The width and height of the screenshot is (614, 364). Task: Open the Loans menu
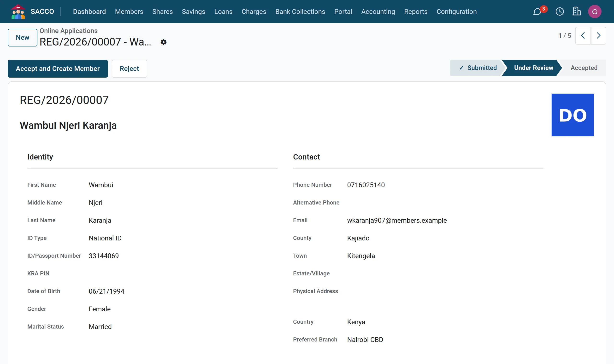tap(223, 11)
